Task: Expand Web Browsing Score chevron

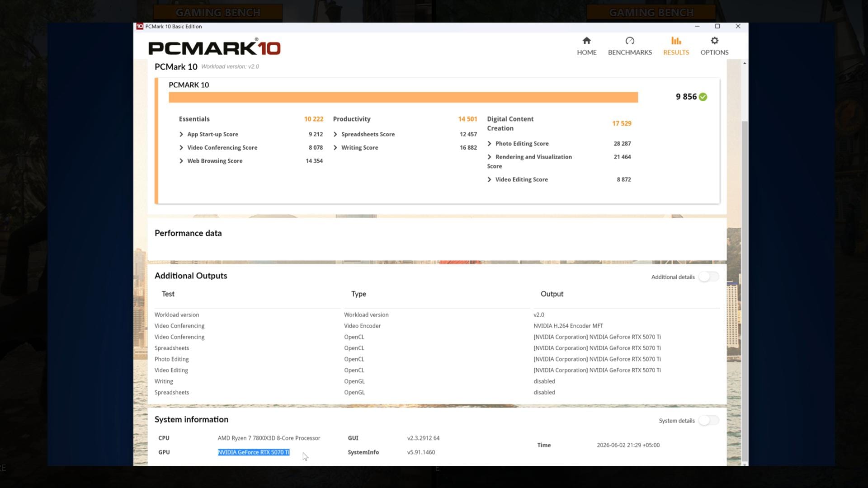Action: tap(181, 161)
